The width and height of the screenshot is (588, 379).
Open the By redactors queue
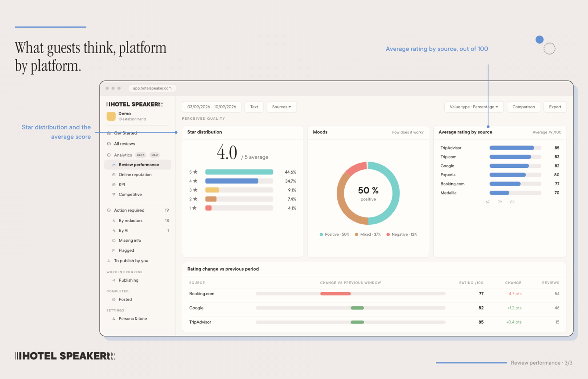point(138,221)
